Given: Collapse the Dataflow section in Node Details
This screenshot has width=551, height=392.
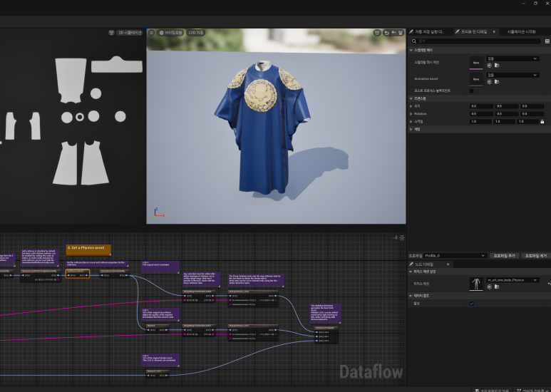Looking at the screenshot, I should 411,296.
